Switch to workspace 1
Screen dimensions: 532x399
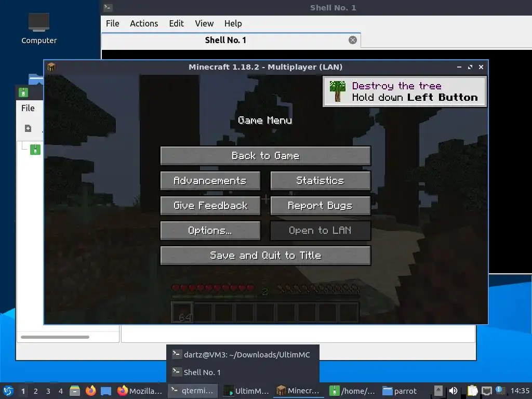[23, 391]
